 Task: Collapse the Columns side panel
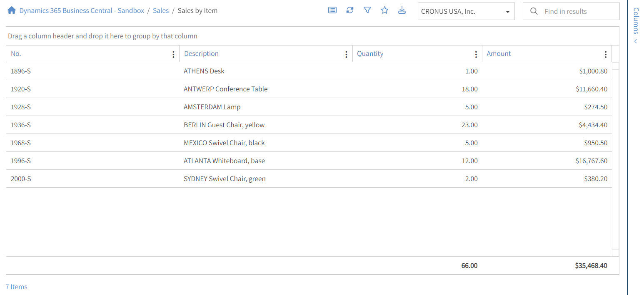(635, 40)
